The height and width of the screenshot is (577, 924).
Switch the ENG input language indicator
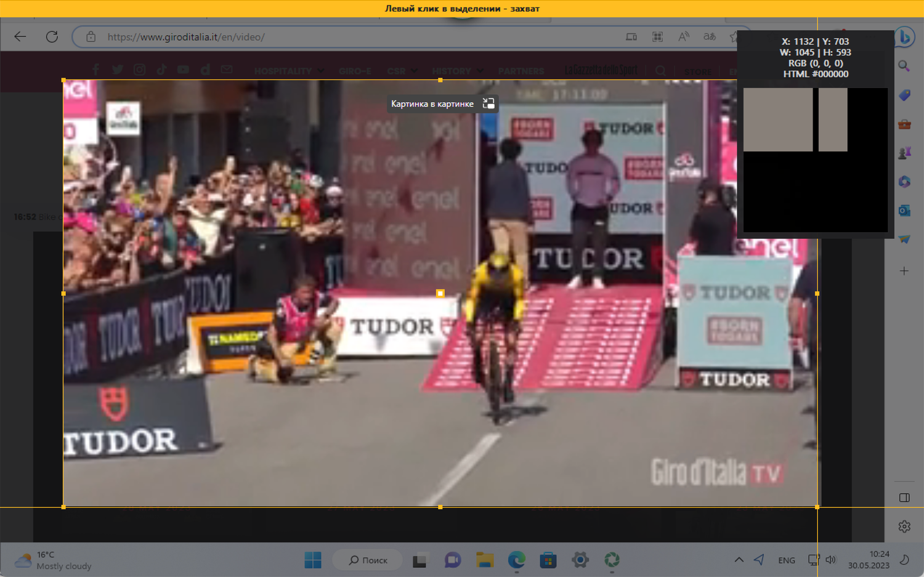coord(787,560)
